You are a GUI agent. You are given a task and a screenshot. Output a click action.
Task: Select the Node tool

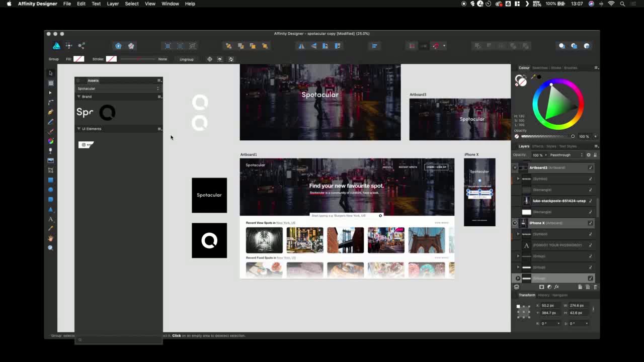(x=50, y=93)
